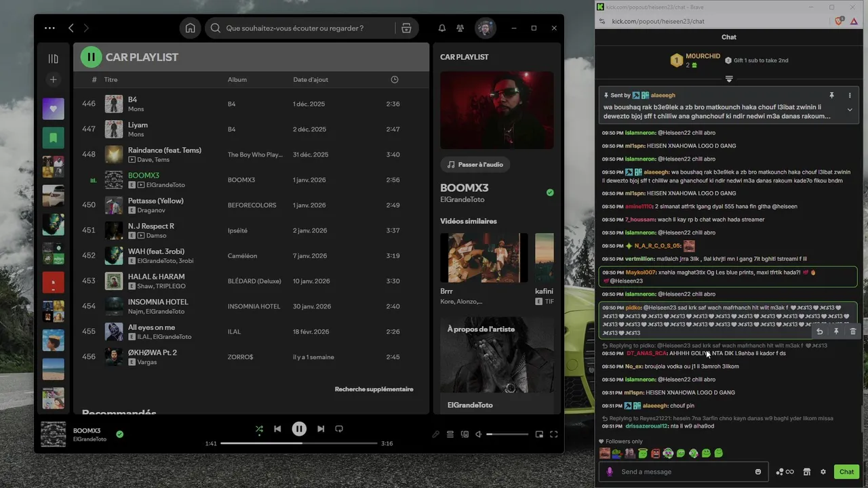Open the Friend Activity icon
868x488 pixels.
pyautogui.click(x=460, y=28)
